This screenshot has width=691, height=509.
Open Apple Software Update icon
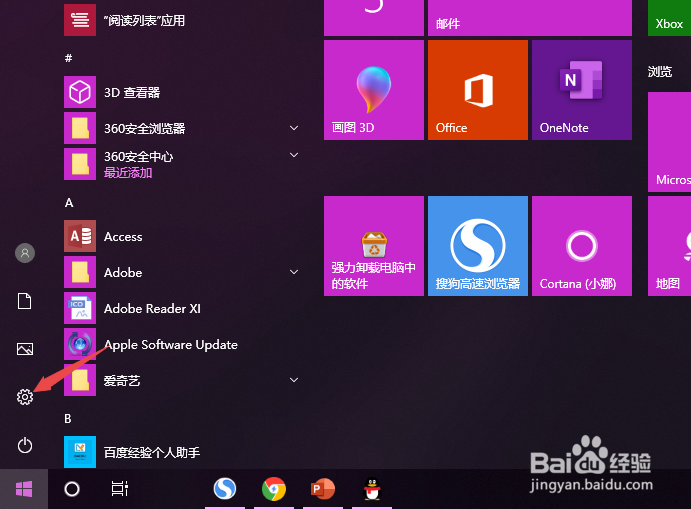[x=80, y=344]
